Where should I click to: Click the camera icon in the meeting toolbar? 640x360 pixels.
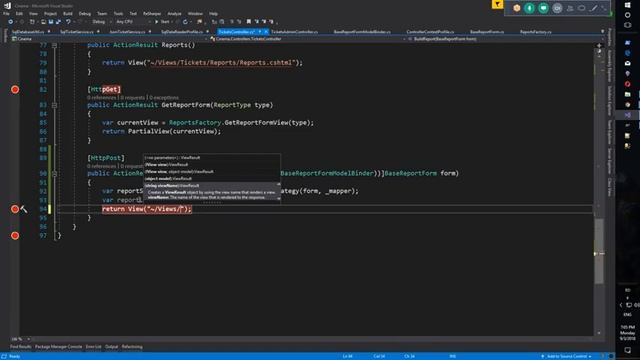557,8
